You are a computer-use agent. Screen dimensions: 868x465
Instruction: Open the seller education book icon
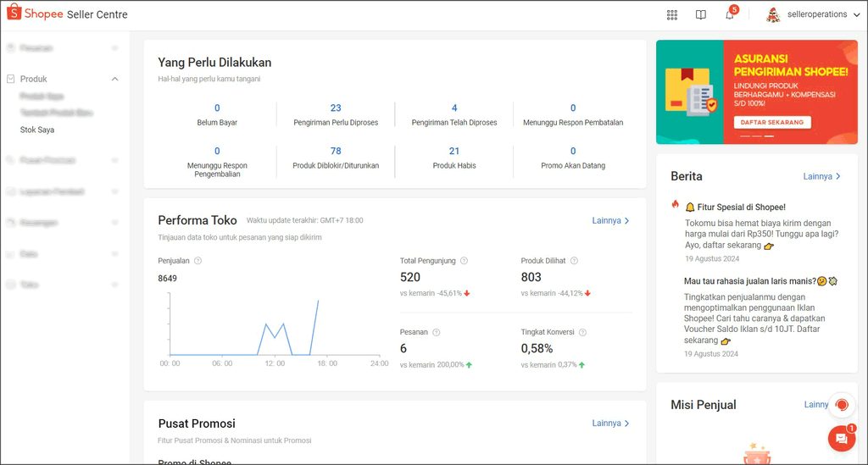[x=701, y=15]
